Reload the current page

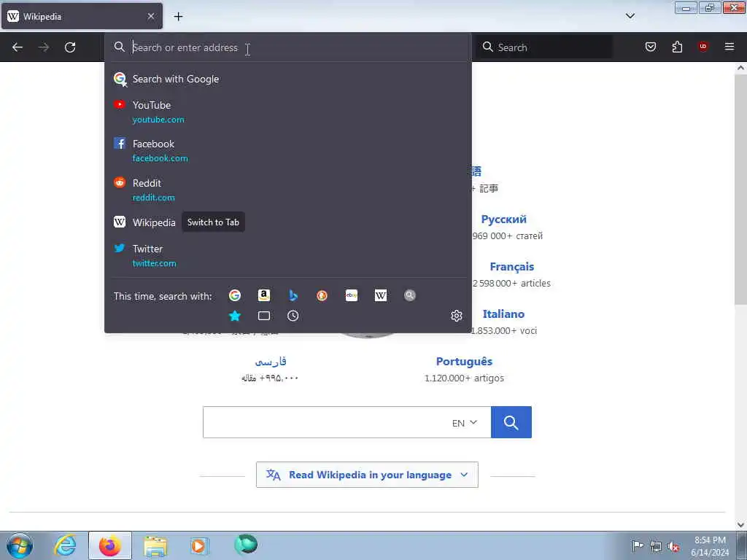click(x=70, y=47)
